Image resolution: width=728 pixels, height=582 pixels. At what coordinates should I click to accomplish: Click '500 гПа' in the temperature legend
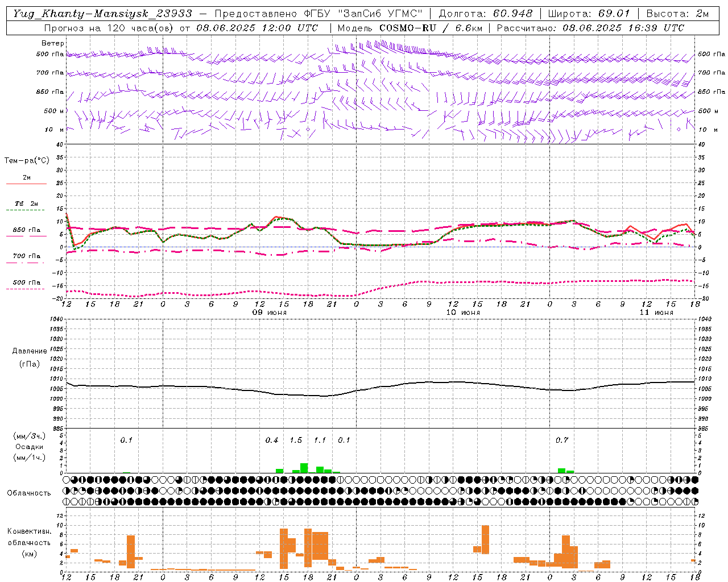tap(27, 282)
